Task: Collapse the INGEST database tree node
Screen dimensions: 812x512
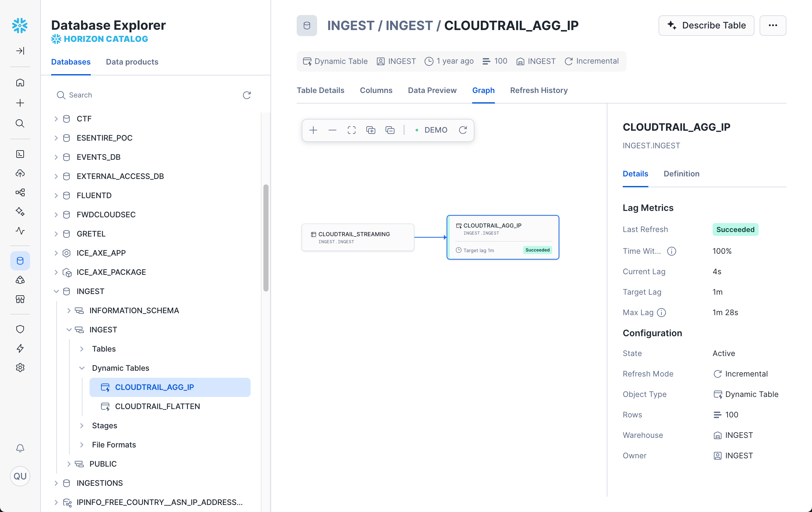Action: click(x=56, y=291)
